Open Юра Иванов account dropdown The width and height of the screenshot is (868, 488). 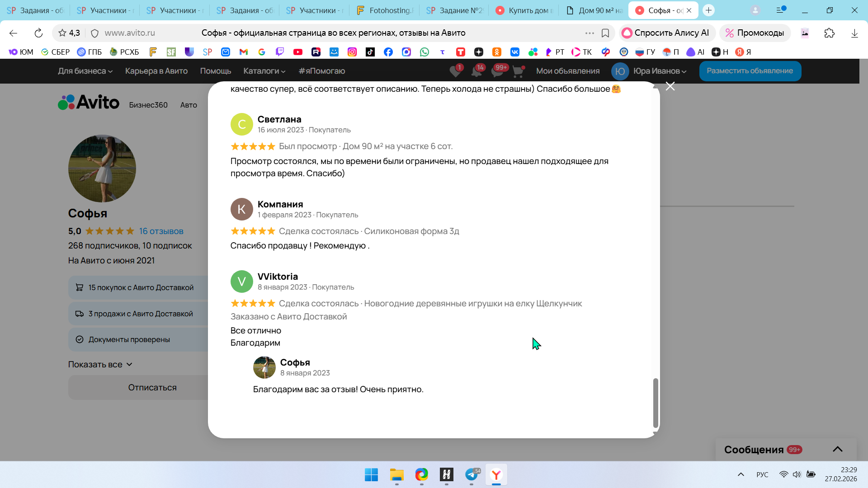[x=659, y=71]
